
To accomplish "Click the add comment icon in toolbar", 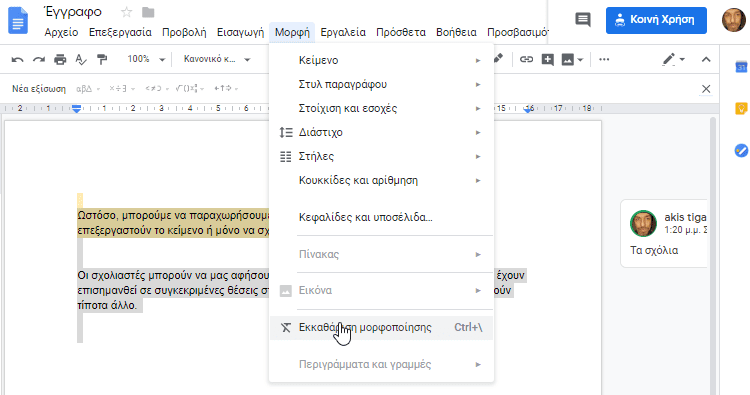I will tap(547, 60).
